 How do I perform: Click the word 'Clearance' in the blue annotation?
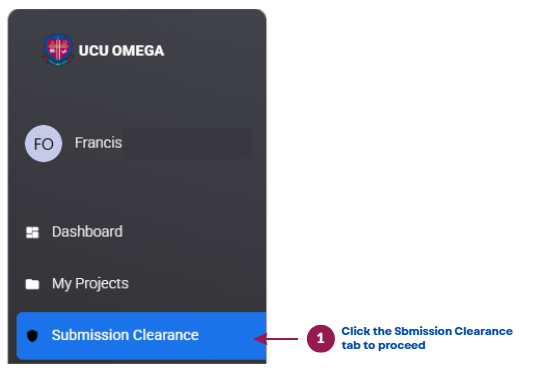(x=483, y=331)
